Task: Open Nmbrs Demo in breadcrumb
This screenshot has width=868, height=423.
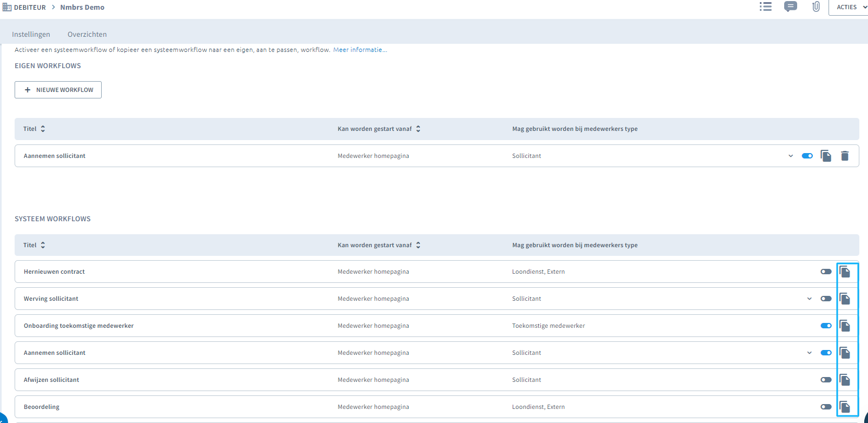Action: pos(82,7)
